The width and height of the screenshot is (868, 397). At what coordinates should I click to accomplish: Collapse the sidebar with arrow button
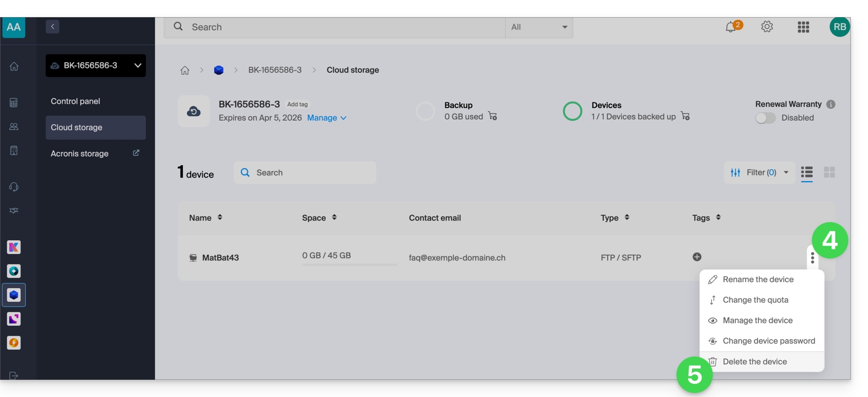point(52,26)
